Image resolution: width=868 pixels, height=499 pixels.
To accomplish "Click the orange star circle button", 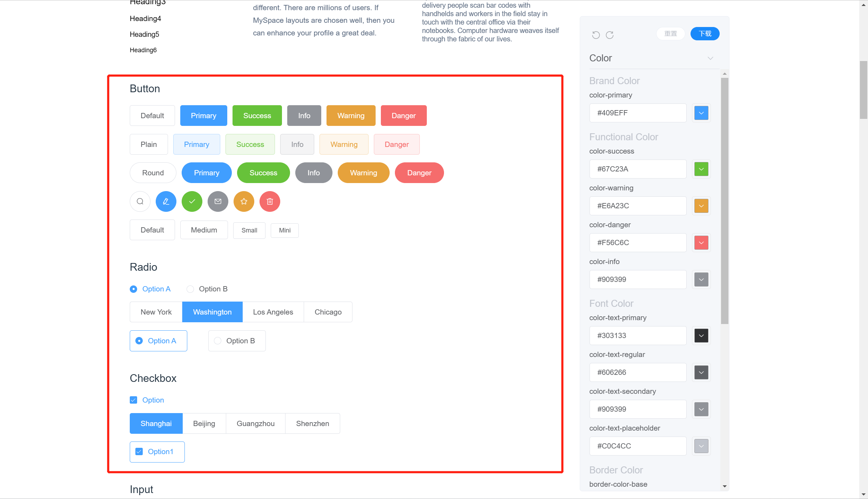I will [x=244, y=201].
